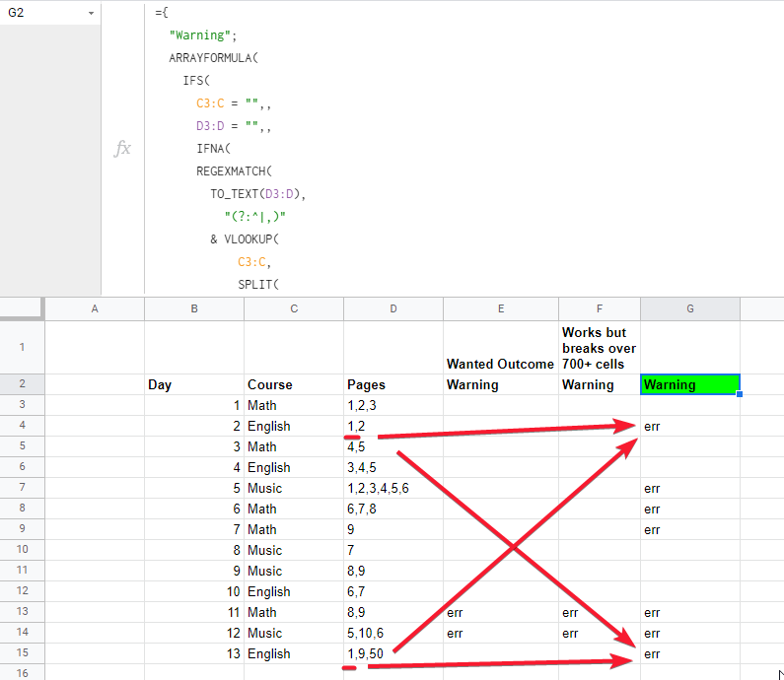Select column G header
The image size is (784, 680).
click(x=690, y=308)
